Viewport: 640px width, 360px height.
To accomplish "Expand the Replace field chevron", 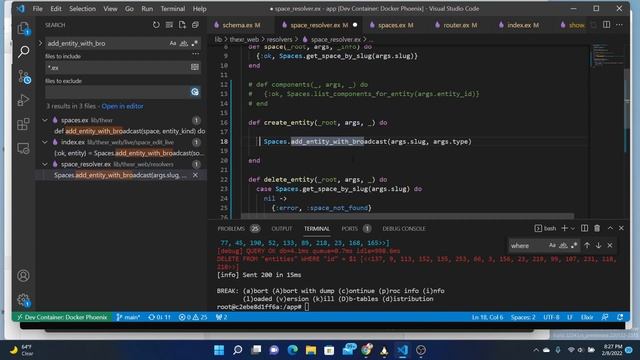I will coord(40,43).
